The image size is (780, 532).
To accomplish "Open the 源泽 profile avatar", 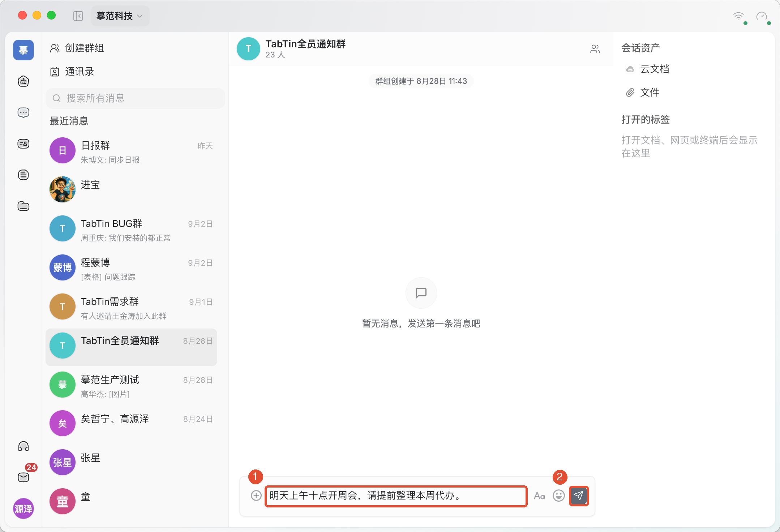I will 23,509.
